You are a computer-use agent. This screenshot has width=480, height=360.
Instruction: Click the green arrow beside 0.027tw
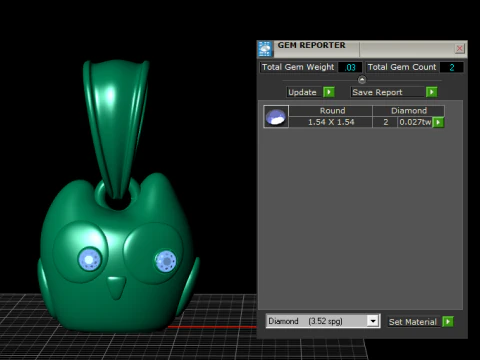(438, 122)
